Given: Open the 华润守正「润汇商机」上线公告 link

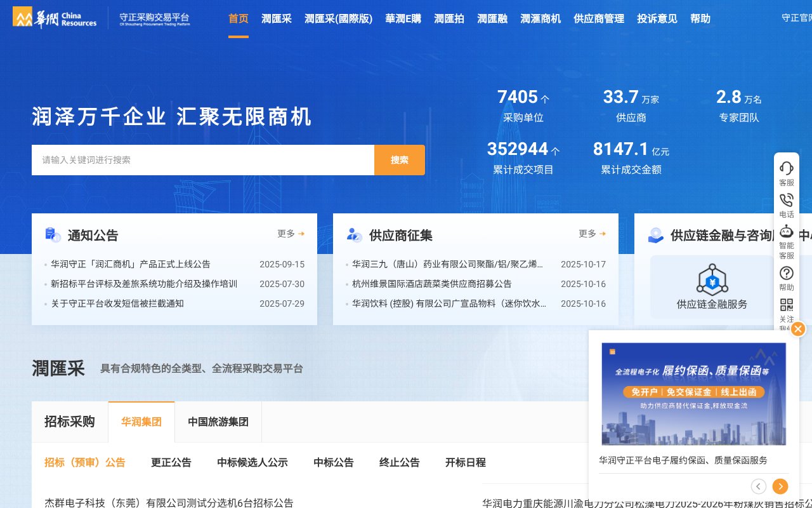Looking at the screenshot, I should point(131,264).
